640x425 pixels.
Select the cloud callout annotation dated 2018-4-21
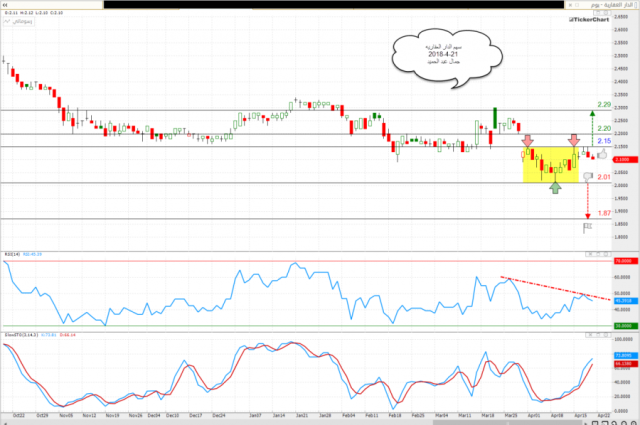[x=447, y=58]
